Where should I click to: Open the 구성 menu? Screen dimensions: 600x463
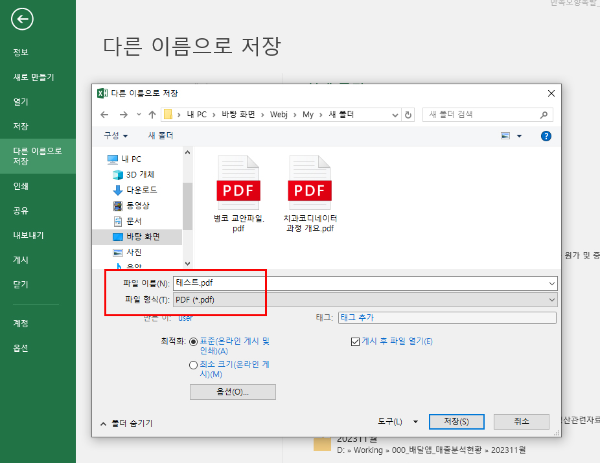[116, 135]
